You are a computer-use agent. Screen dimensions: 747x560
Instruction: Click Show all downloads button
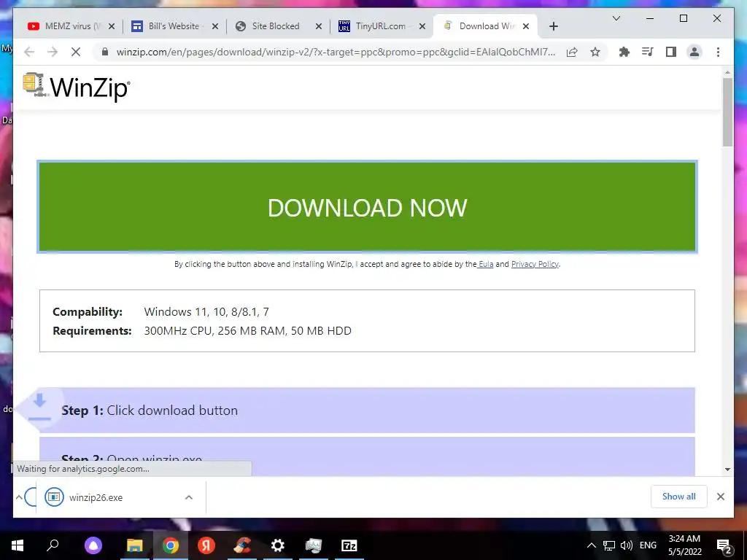tap(679, 497)
